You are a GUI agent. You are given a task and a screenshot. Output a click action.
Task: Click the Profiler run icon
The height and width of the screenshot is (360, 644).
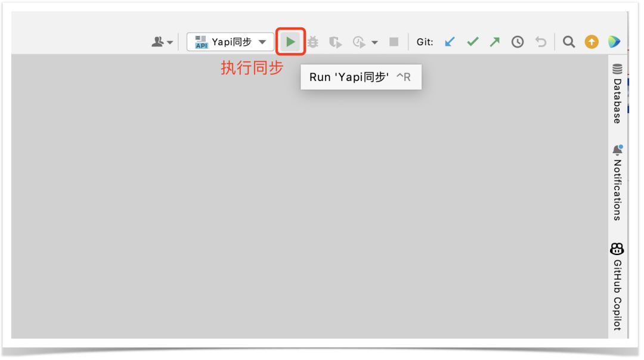pyautogui.click(x=359, y=42)
